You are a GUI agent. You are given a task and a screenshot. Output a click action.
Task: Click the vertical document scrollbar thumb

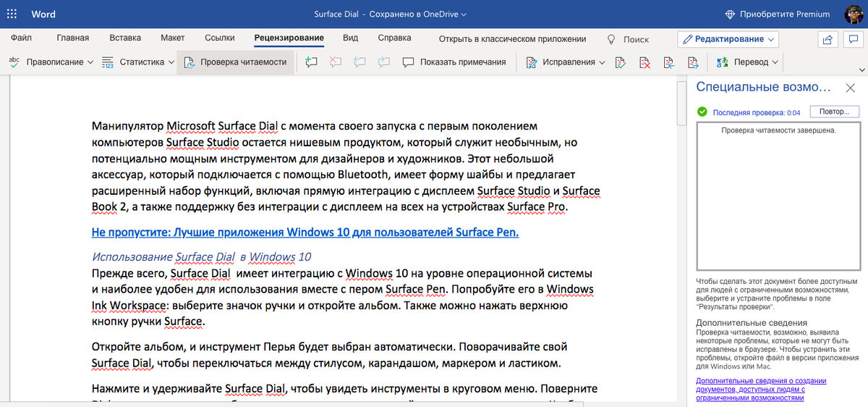coord(681,104)
